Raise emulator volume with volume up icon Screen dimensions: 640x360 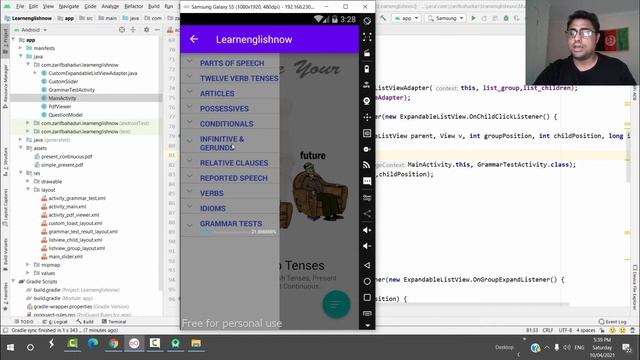(367, 230)
